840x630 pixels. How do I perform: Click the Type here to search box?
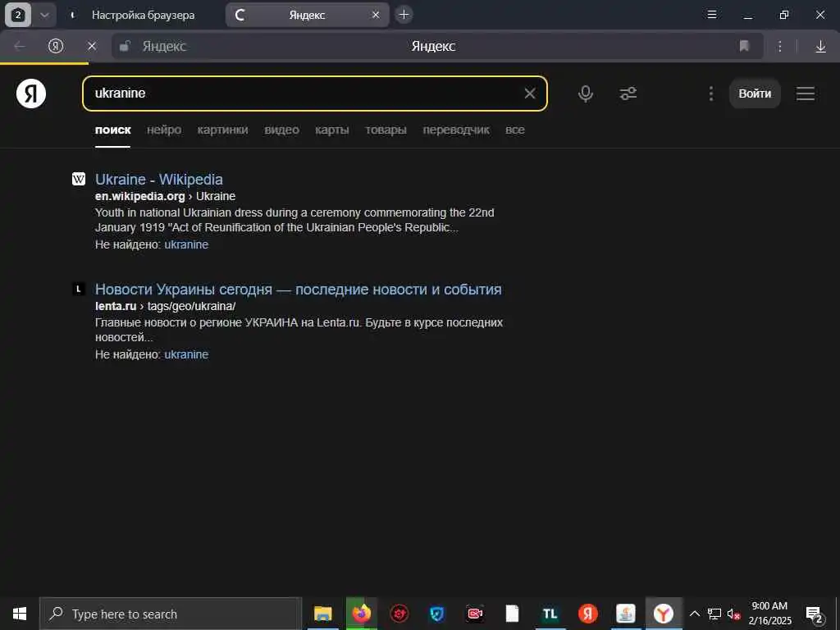point(171,614)
